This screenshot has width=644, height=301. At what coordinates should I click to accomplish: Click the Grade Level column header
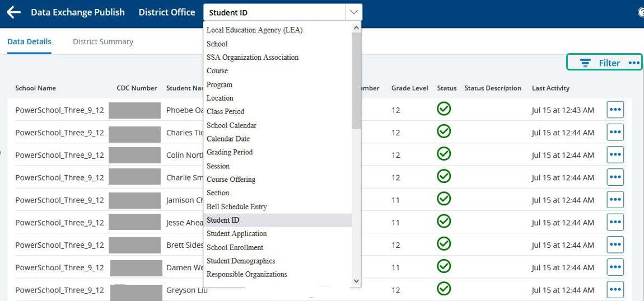click(409, 88)
